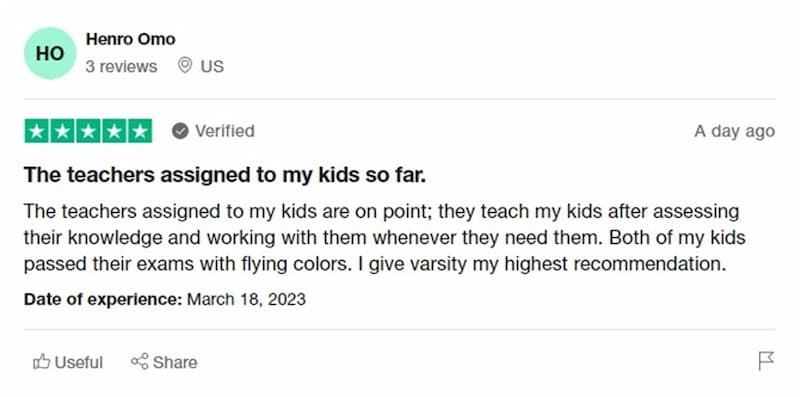Click the share network icon

coord(140,361)
